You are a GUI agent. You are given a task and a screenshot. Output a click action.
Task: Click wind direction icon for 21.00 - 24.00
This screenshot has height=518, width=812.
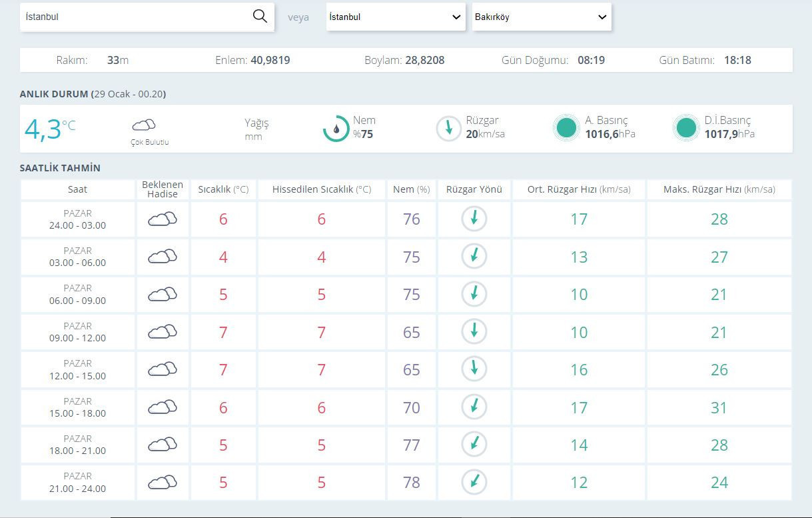[x=474, y=482]
